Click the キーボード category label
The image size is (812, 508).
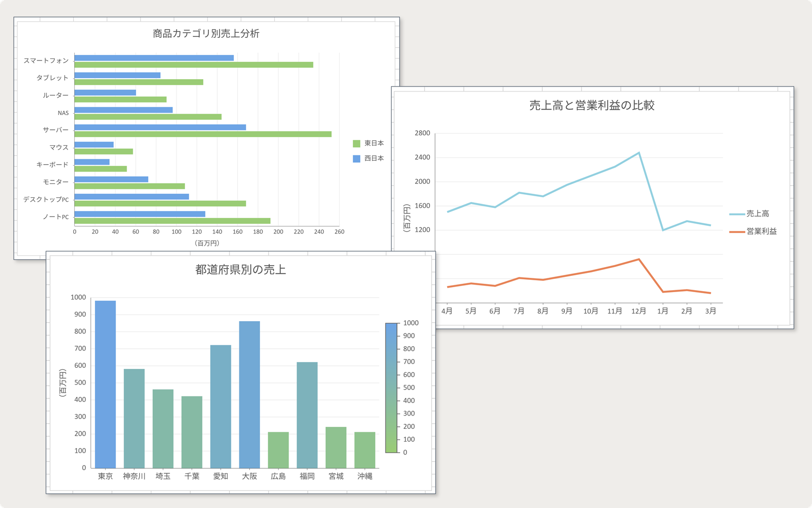52,165
